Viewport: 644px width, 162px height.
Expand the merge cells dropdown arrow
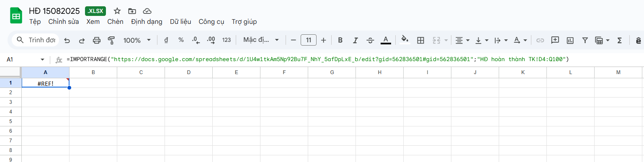tap(446, 40)
